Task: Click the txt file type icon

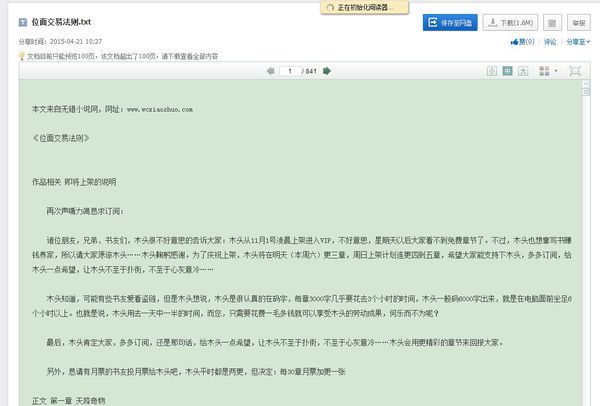Action: [23, 22]
